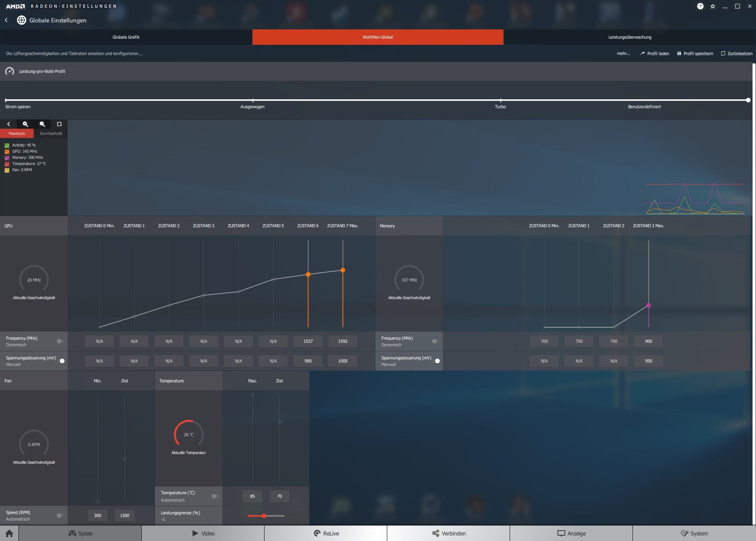Toggle GPU Frequency dynamic switch
Screen dimensions: 756x541
[60, 341]
